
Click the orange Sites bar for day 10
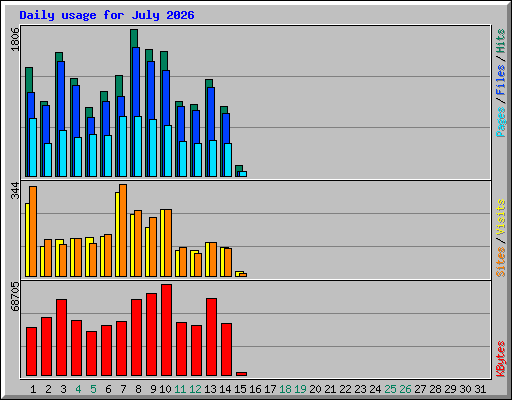click(x=168, y=243)
